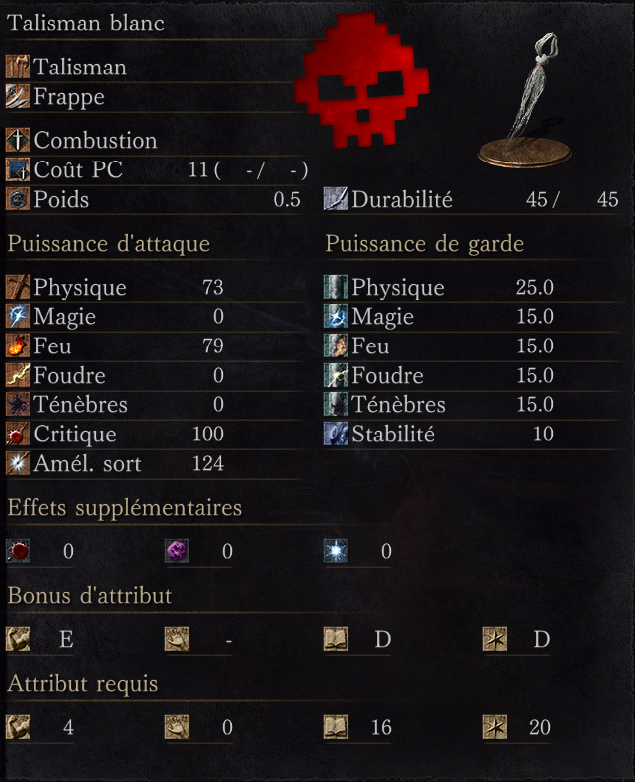
Task: Select the white talisman item image
Action: [x=525, y=100]
